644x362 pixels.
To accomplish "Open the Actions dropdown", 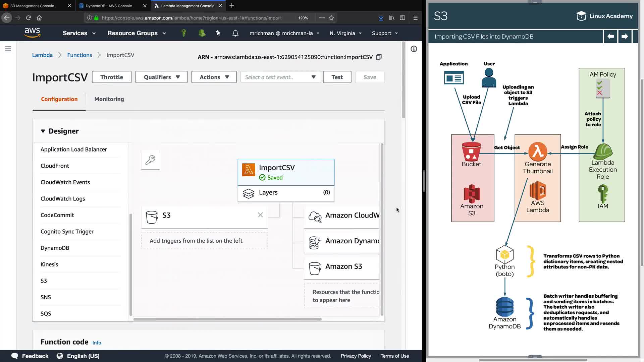I will [x=214, y=77].
